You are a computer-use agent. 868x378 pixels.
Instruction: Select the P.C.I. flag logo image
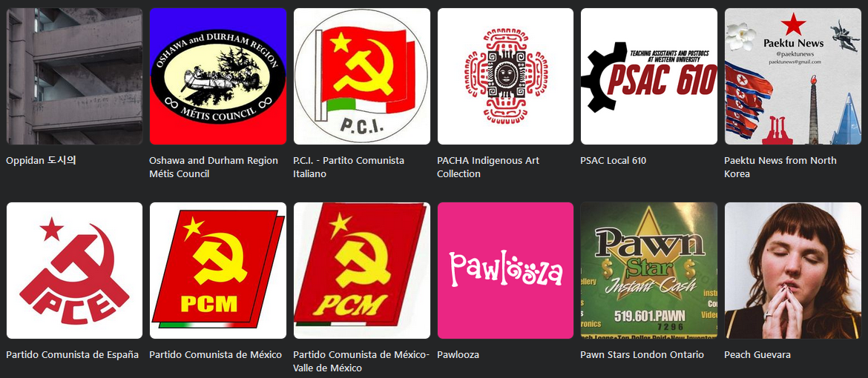pos(361,76)
